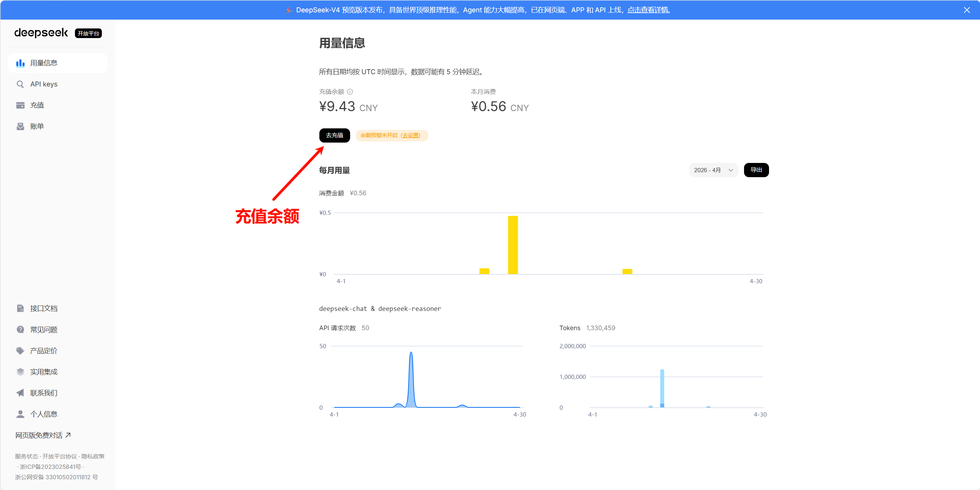Open 余额预警未开启 去设置 link
The height and width of the screenshot is (490, 980).
[x=411, y=136]
